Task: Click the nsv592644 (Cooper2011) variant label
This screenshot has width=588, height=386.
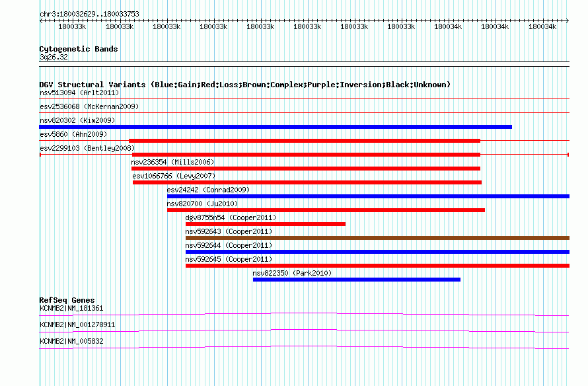Action: 229,245
